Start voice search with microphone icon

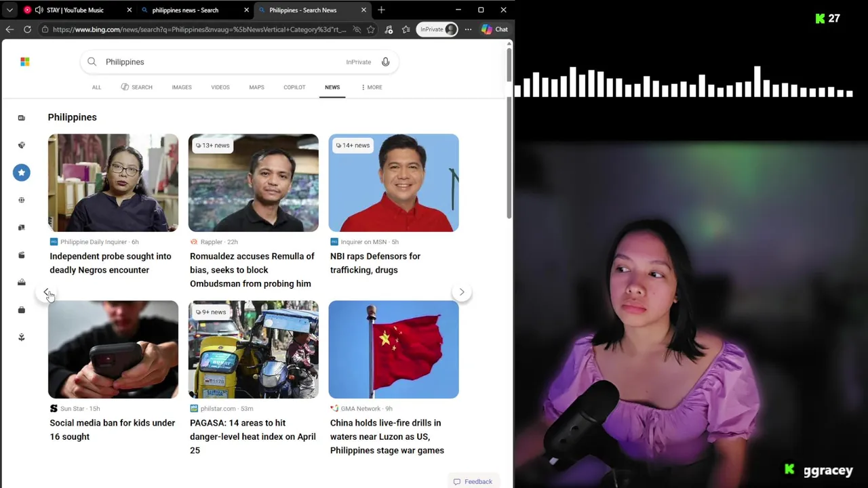pyautogui.click(x=385, y=62)
